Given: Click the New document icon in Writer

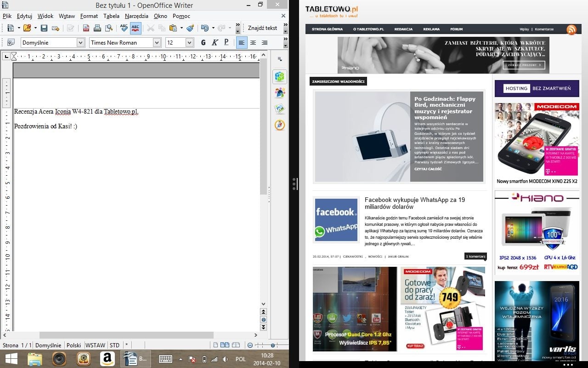Looking at the screenshot, I should pos(10,28).
